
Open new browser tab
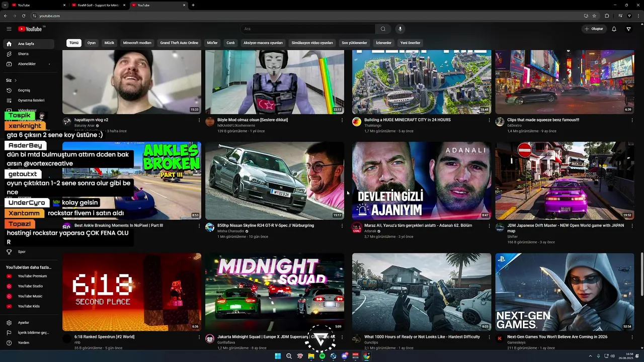tap(193, 5)
